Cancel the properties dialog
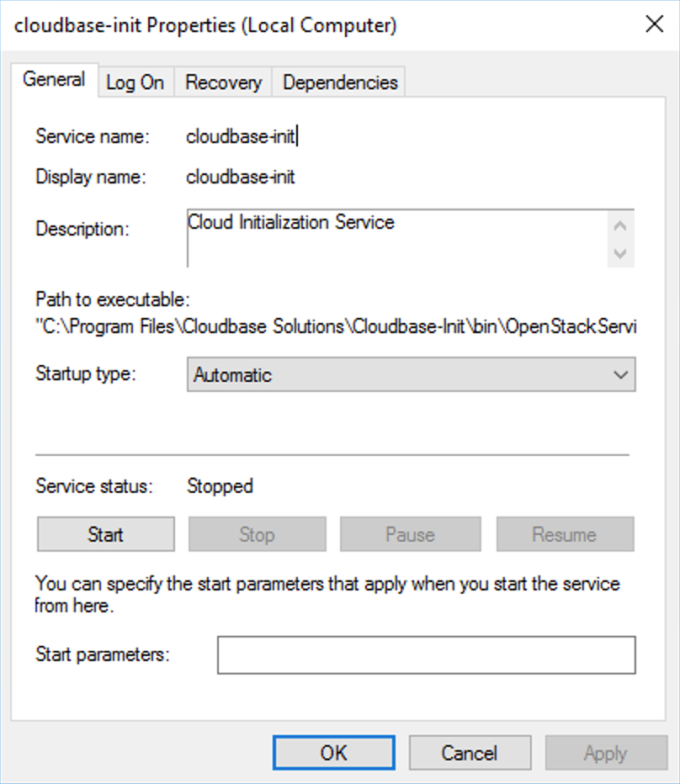Viewport: 680px width, 784px height. coord(470,753)
